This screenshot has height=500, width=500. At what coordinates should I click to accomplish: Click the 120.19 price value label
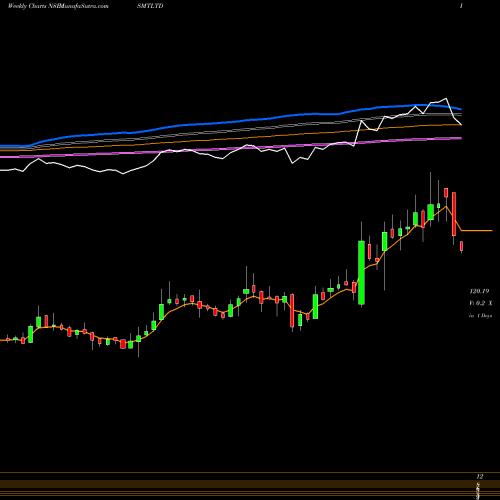tap(479, 291)
